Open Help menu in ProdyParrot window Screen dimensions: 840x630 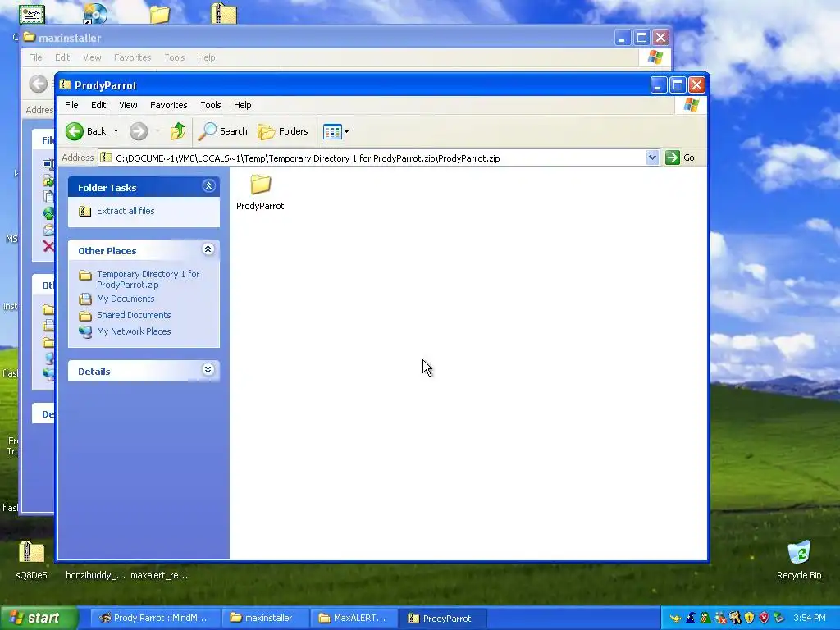coord(242,105)
